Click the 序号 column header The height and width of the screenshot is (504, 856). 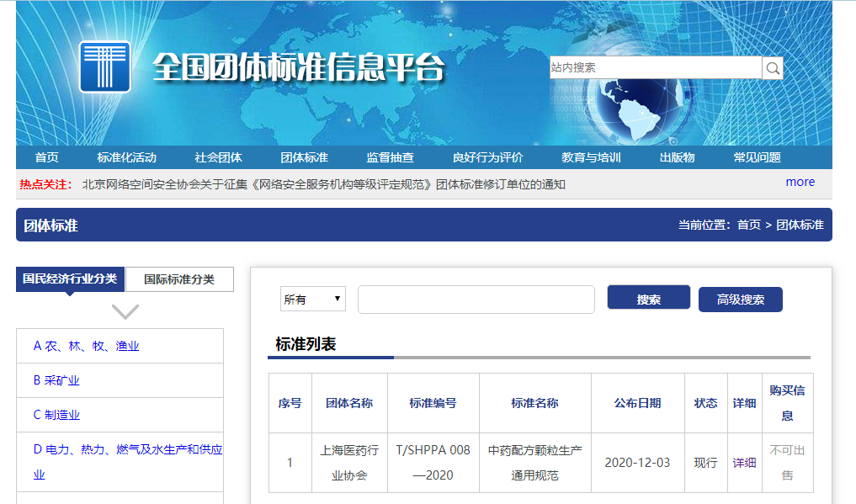click(x=290, y=403)
